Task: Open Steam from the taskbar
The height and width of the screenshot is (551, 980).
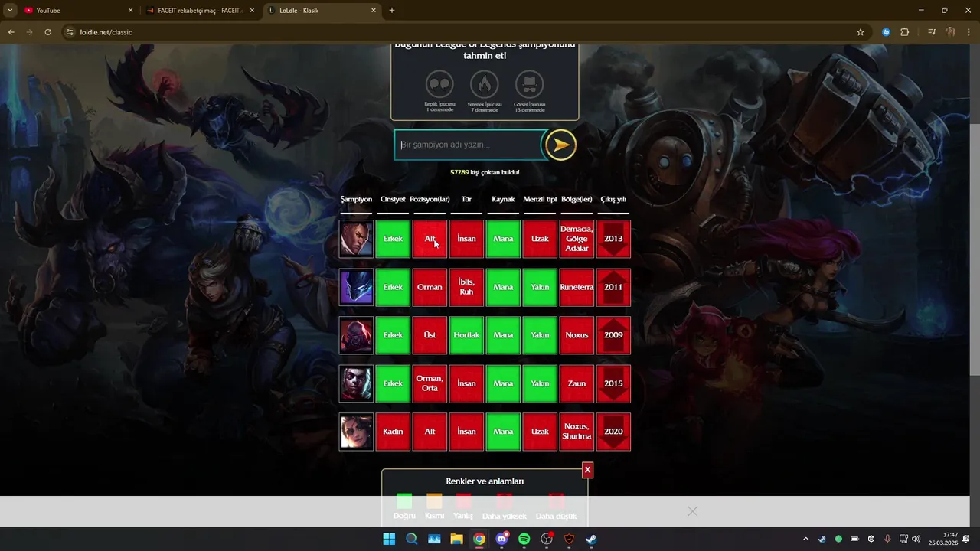Action: click(591, 539)
